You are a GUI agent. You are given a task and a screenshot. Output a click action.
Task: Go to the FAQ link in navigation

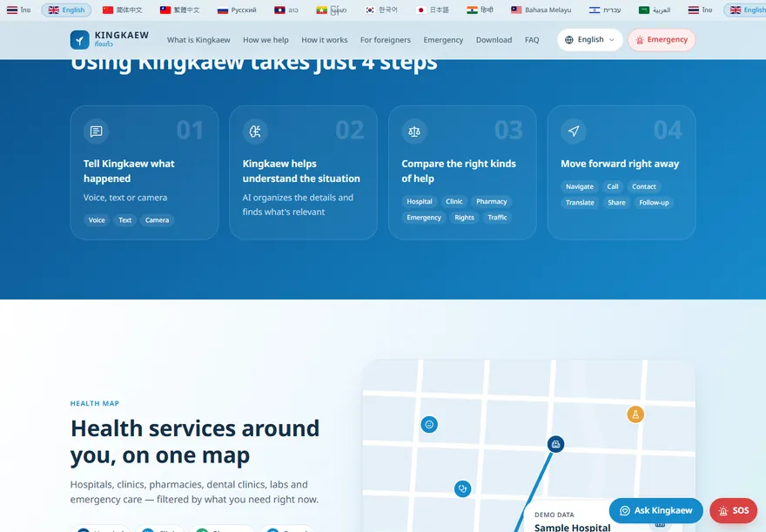[x=532, y=40]
